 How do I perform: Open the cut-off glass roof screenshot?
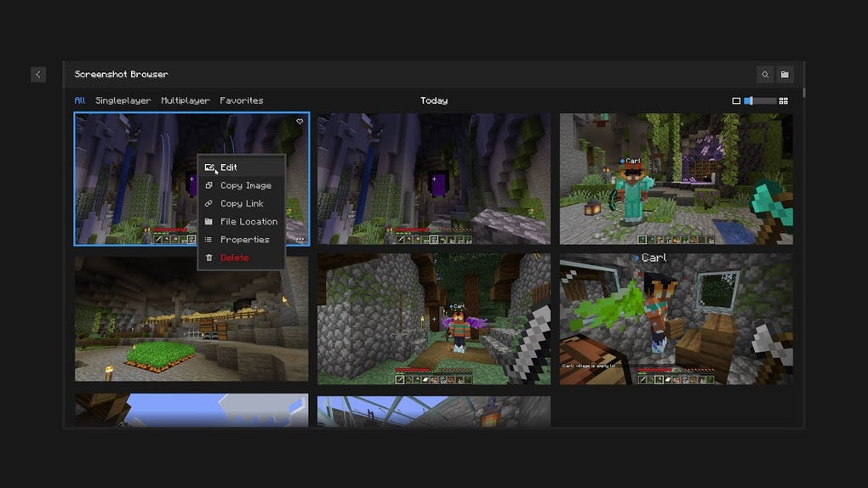click(x=434, y=411)
